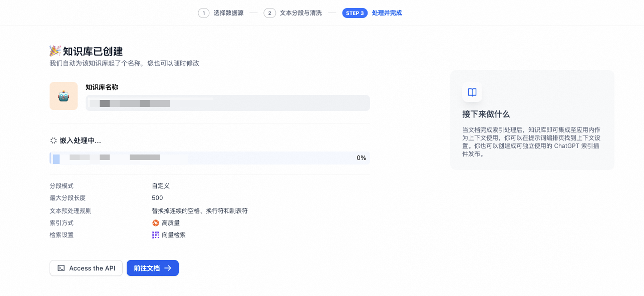The image size is (644, 296).
Task: Click the 知识库已创建 heading
Action: 93,51
